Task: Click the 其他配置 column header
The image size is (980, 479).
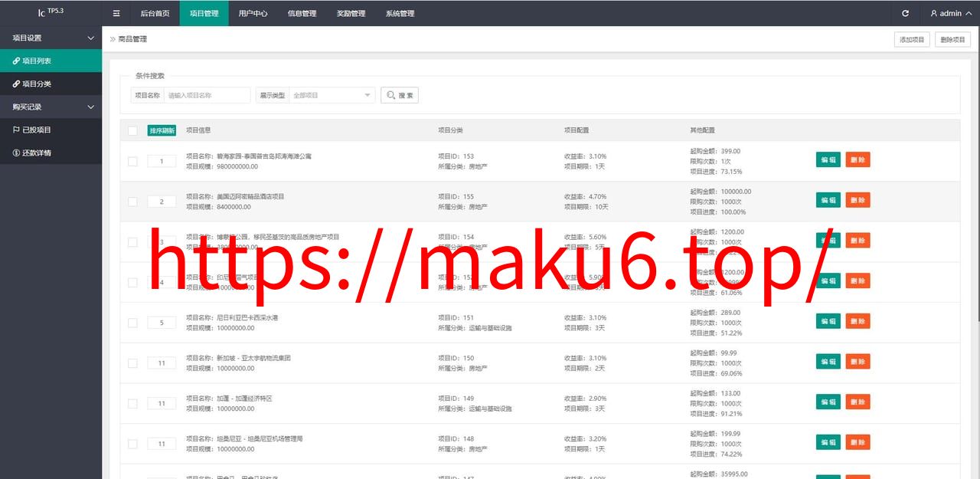Action: tap(702, 130)
